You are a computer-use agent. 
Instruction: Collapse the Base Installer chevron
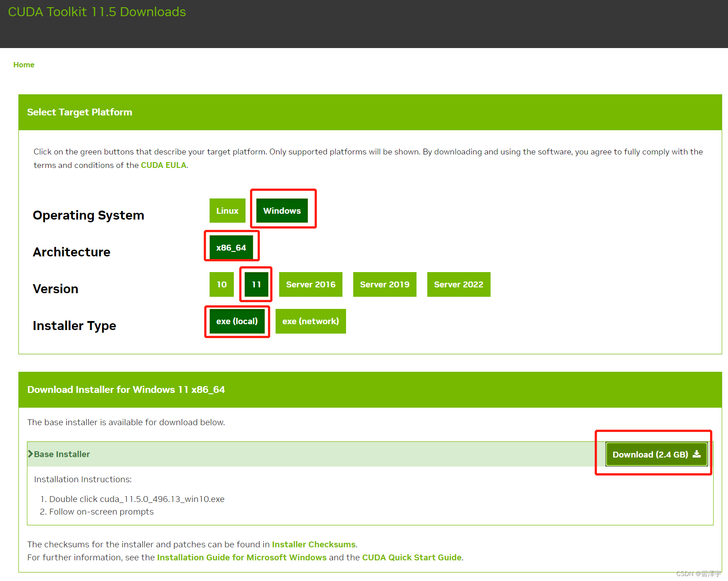click(x=31, y=454)
